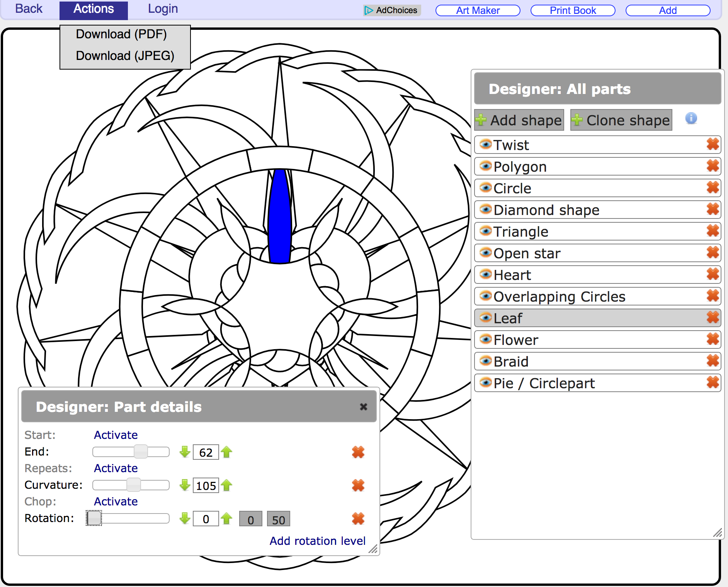Toggle visibility eye for Leaf shape

[485, 317]
